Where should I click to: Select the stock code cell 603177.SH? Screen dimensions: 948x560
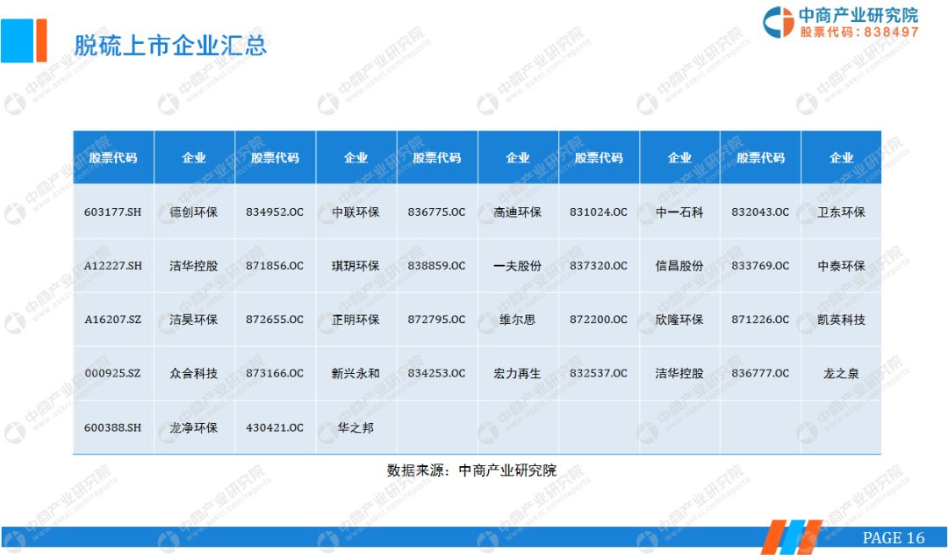tap(113, 212)
